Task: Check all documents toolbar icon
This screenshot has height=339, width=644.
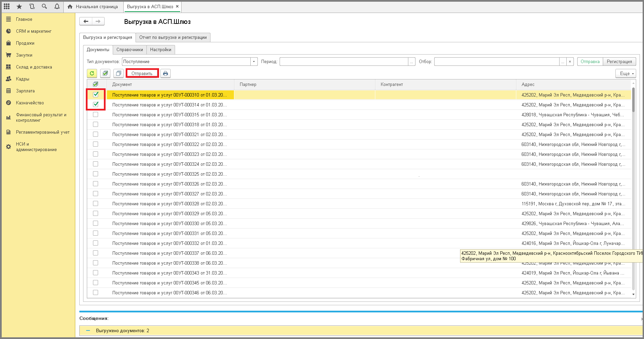Action: pos(105,73)
